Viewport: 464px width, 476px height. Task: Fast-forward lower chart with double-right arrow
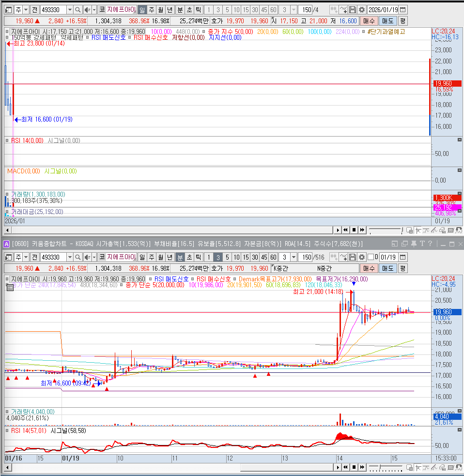(x=362, y=467)
